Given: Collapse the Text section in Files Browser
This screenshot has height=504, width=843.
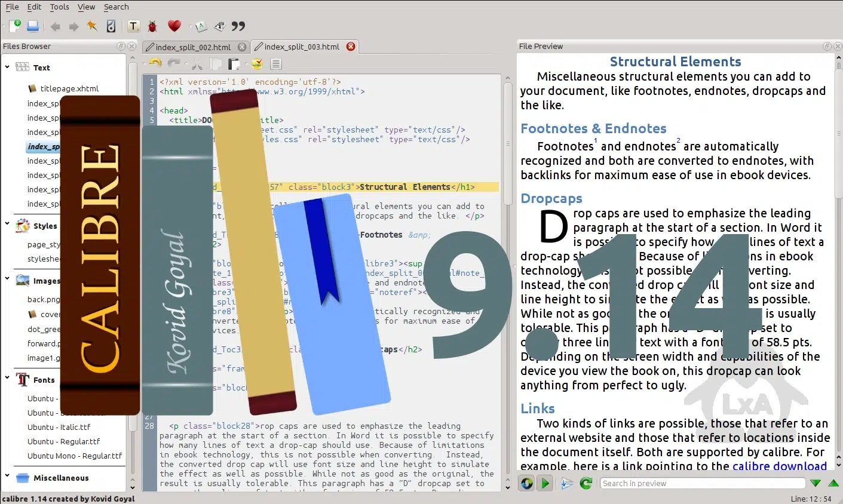Looking at the screenshot, I should (x=7, y=67).
